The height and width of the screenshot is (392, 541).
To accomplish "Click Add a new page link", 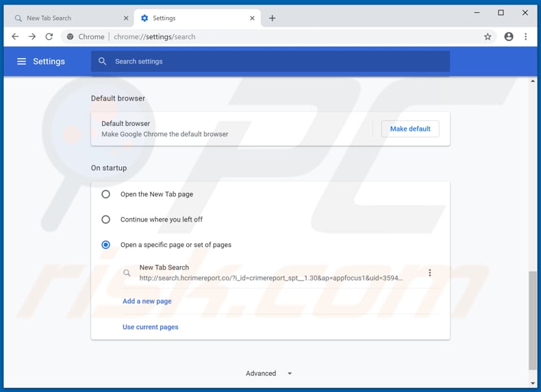I will (147, 301).
